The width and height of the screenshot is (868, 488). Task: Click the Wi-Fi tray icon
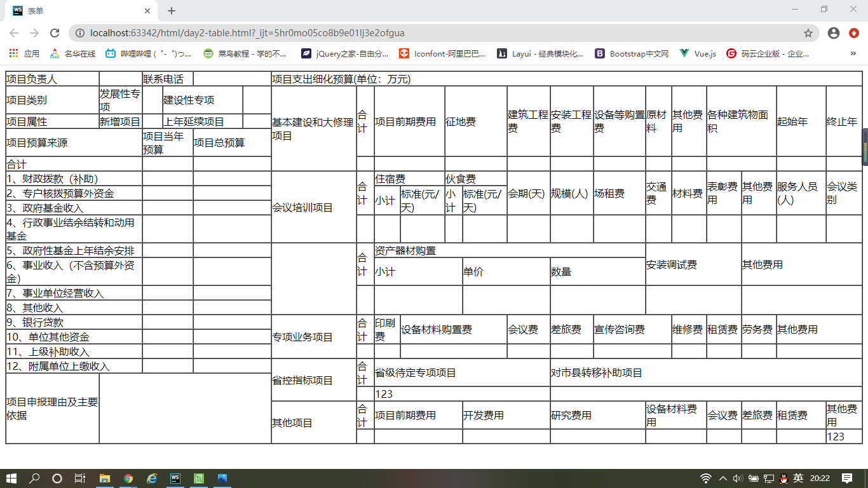(x=706, y=478)
